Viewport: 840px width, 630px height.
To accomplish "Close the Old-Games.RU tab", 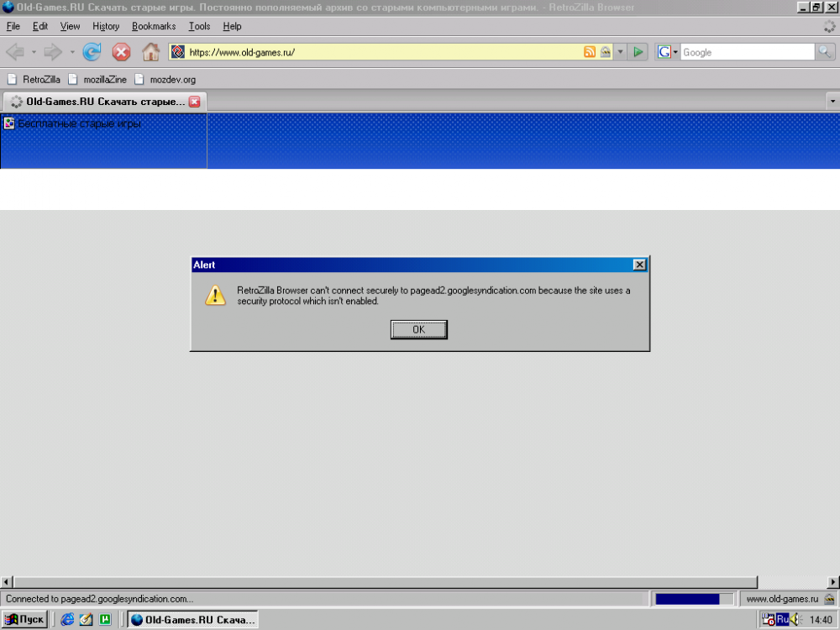I will click(195, 102).
